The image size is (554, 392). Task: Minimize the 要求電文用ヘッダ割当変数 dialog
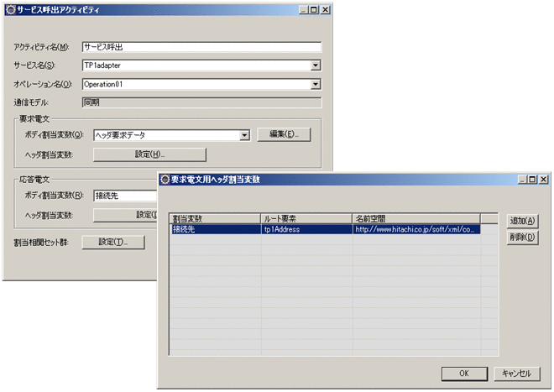[523, 180]
